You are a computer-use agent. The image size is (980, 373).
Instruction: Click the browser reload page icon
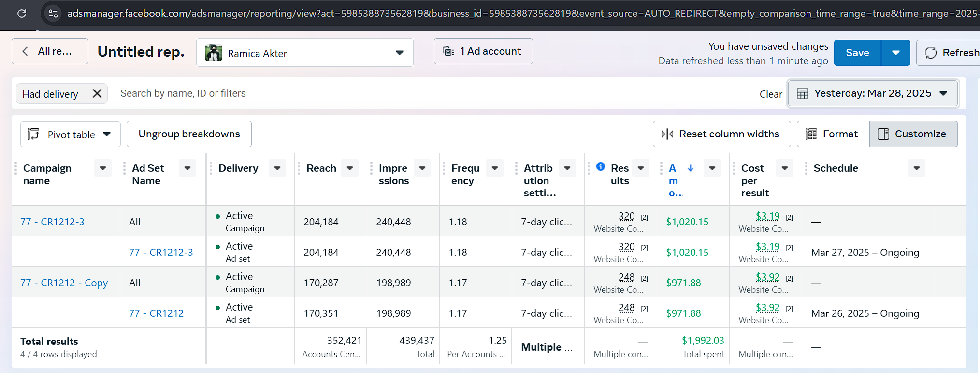coord(22,14)
